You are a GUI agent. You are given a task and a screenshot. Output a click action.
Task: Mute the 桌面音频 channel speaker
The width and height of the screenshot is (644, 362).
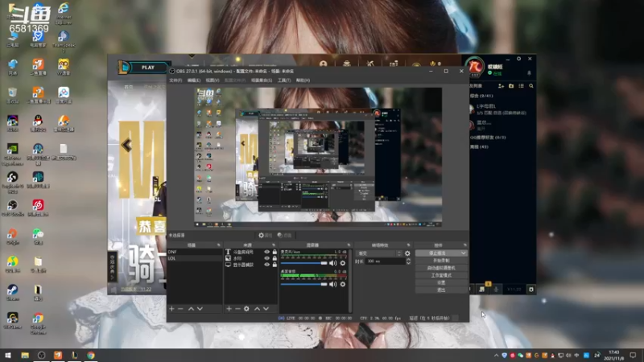(x=332, y=284)
